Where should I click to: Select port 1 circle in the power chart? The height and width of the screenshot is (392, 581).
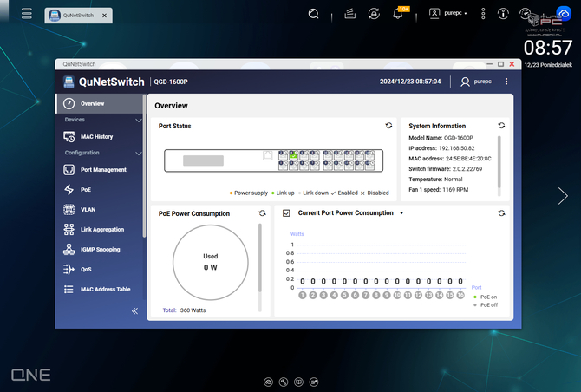click(x=303, y=295)
